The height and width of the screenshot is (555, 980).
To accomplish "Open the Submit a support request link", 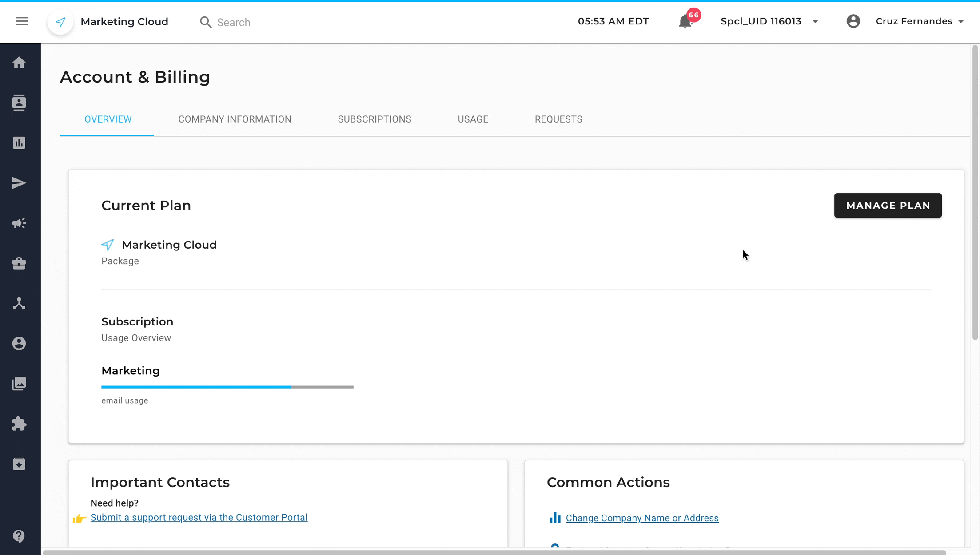I will tap(199, 517).
